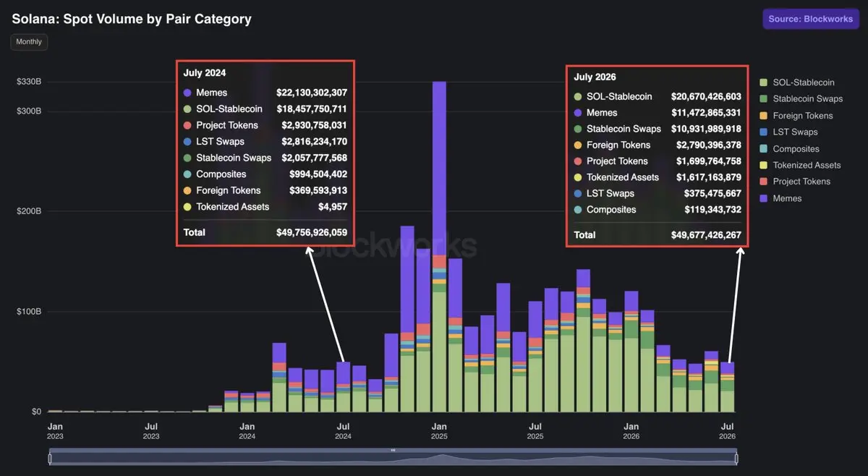
Task: Click the Memes dot in July 2024 tooltip
Action: tap(187, 93)
